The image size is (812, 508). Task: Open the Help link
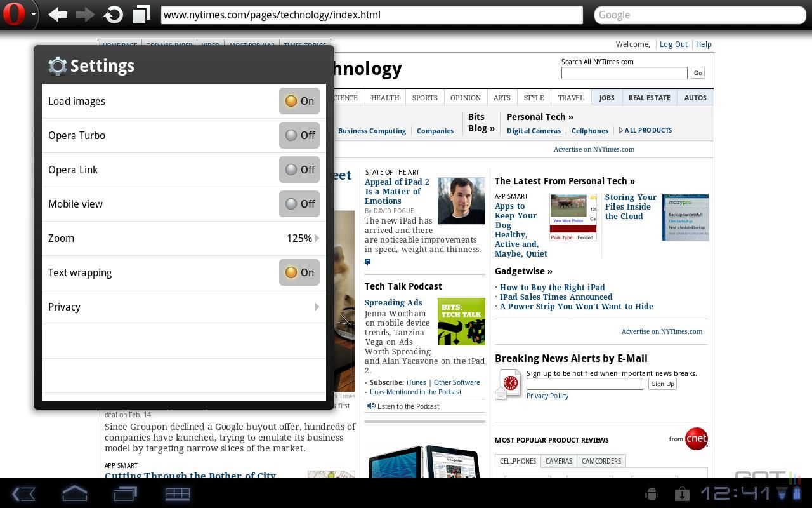(x=704, y=44)
